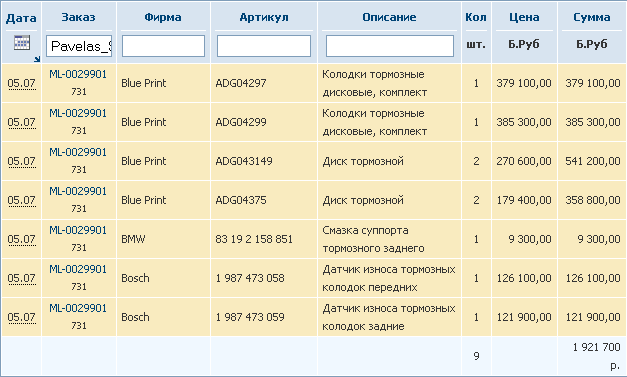The height and width of the screenshot is (377, 627).
Task: Open order ML-0029901 in the ADG04375 row
Action: pos(78,191)
